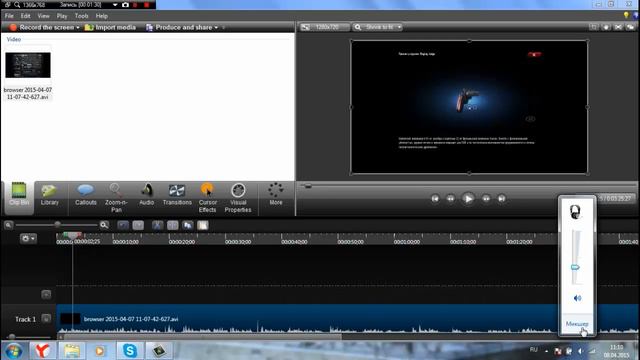This screenshot has width=640, height=360.
Task: Toggle lock on the empty upper track
Action: click(x=46, y=294)
